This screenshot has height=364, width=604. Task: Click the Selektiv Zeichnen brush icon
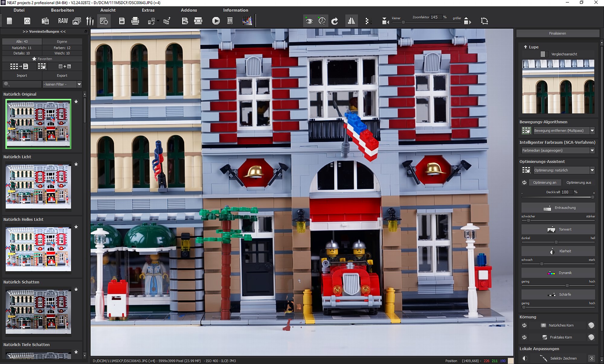[543, 358]
